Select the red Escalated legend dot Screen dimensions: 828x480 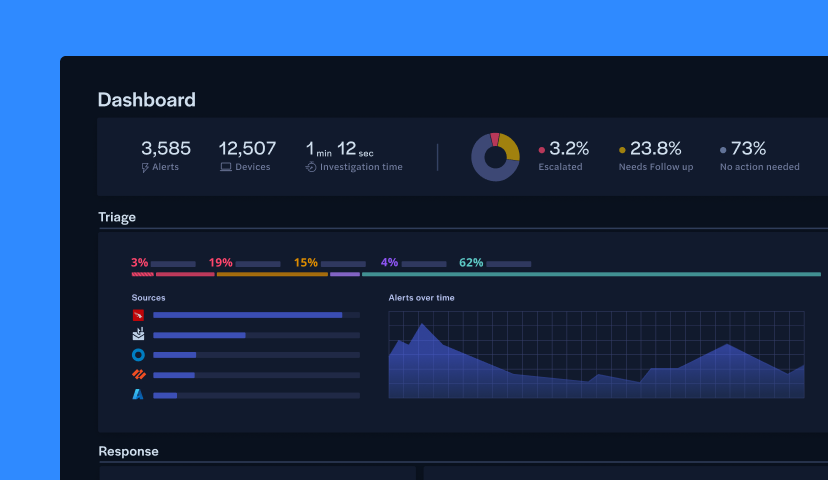pyautogui.click(x=542, y=150)
